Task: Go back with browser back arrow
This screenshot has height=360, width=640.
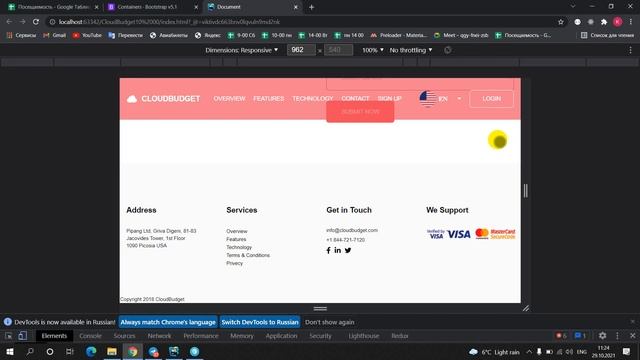Action: (x=9, y=22)
